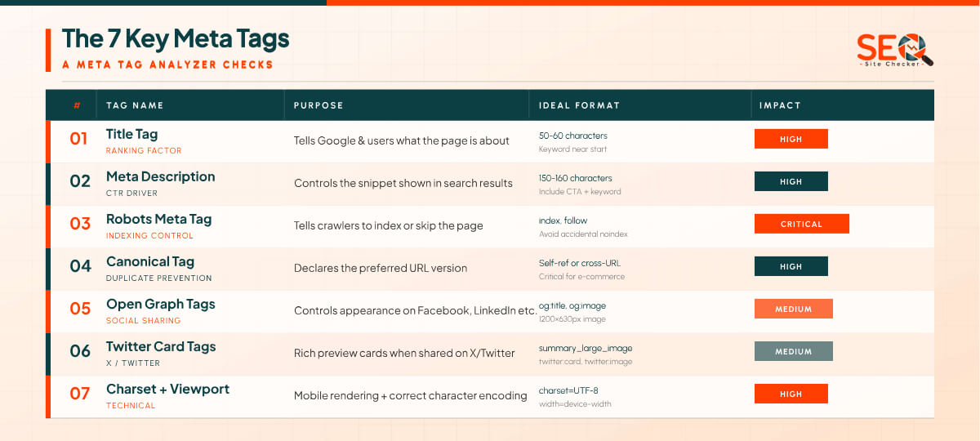Image resolution: width=980 pixels, height=441 pixels.
Task: Click row number 03
Action: 79,224
